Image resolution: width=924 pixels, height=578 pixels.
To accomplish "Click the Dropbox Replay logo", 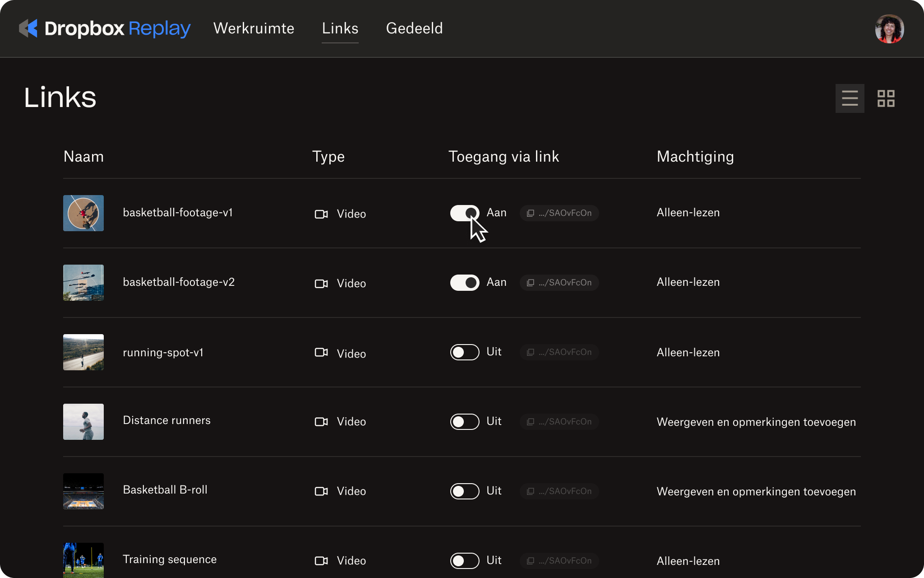I will (105, 28).
